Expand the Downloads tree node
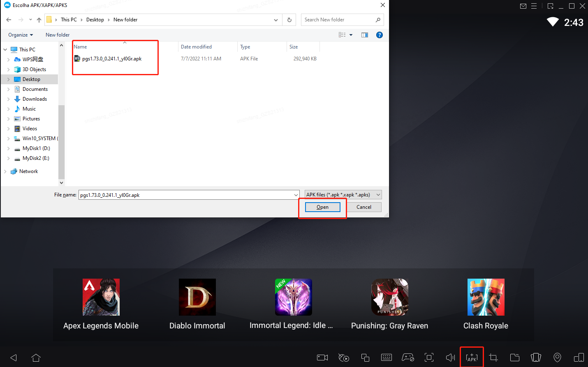This screenshot has height=367, width=588. click(x=9, y=99)
